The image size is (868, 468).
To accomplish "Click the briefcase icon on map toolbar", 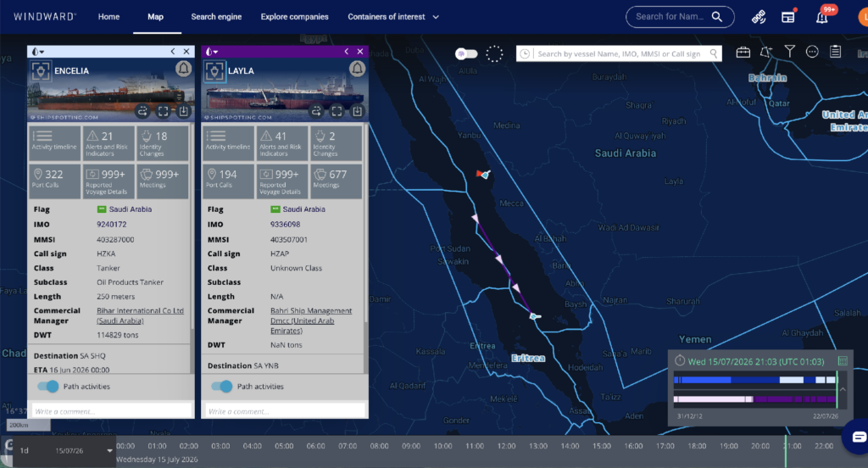I will 743,52.
